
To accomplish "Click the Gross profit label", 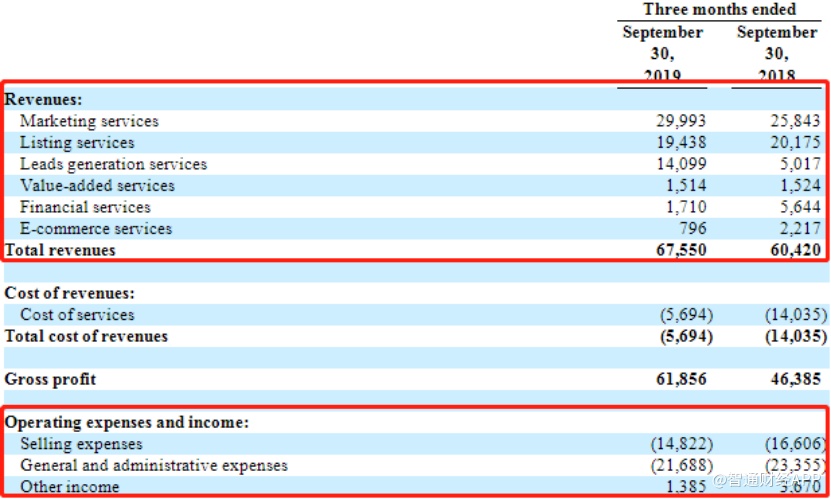I will coord(50,379).
